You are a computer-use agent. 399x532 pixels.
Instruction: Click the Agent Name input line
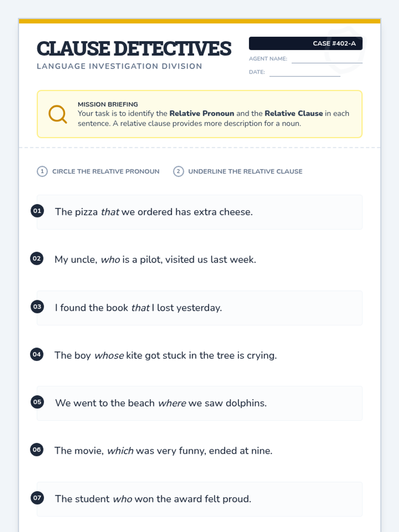[x=327, y=59]
